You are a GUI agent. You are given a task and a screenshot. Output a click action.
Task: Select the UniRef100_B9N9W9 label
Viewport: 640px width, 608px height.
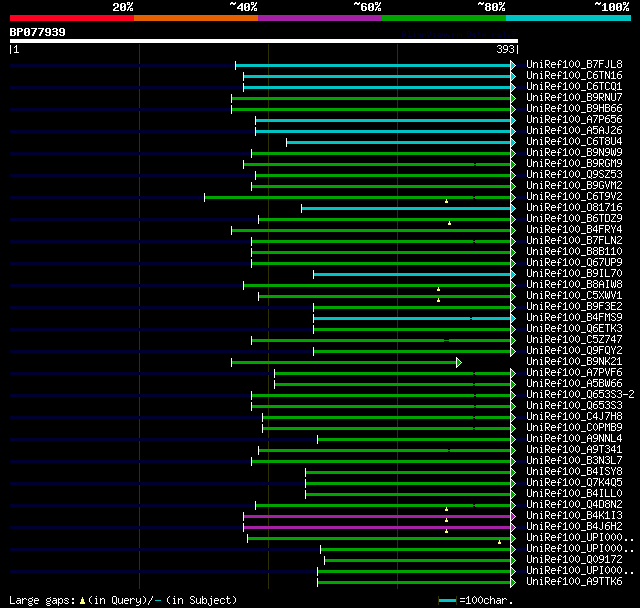(x=574, y=153)
